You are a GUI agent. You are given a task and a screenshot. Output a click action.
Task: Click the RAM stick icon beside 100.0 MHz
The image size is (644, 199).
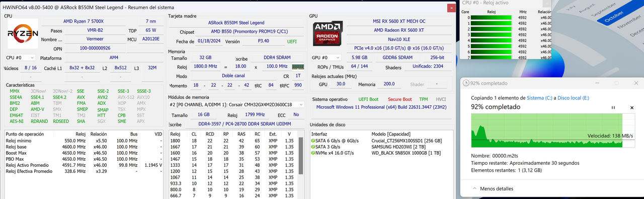click(298, 67)
